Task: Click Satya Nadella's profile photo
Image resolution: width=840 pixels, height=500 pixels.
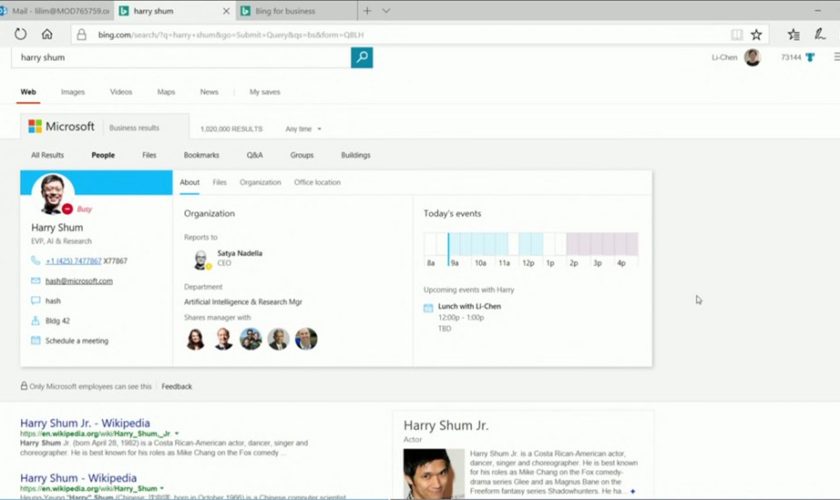Action: pos(201,259)
